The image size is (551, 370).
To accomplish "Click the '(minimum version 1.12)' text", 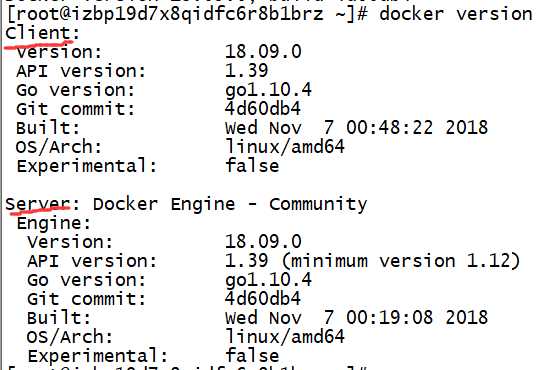I will (401, 261).
